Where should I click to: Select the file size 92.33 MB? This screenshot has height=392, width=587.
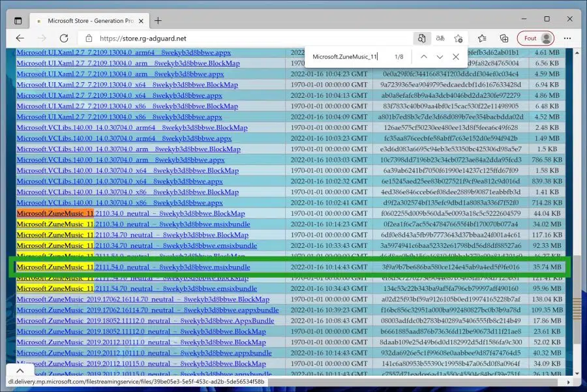click(547, 246)
